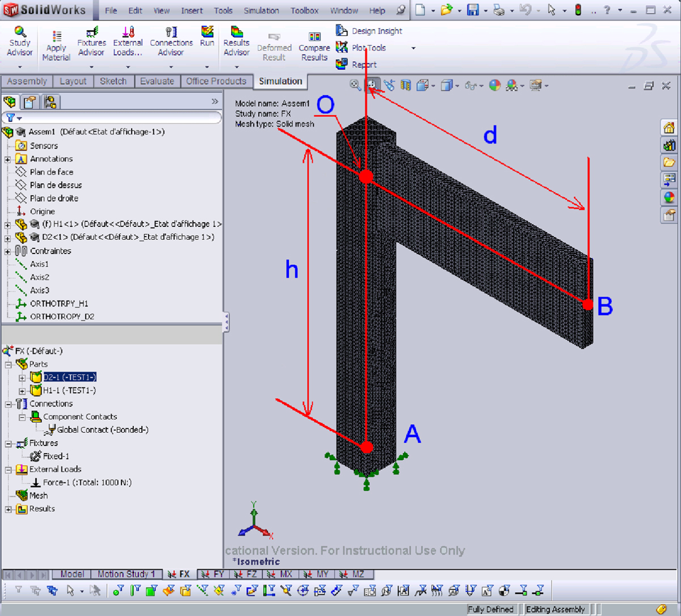Click the feature tree filter field
This screenshot has height=616, width=681.
point(112,118)
